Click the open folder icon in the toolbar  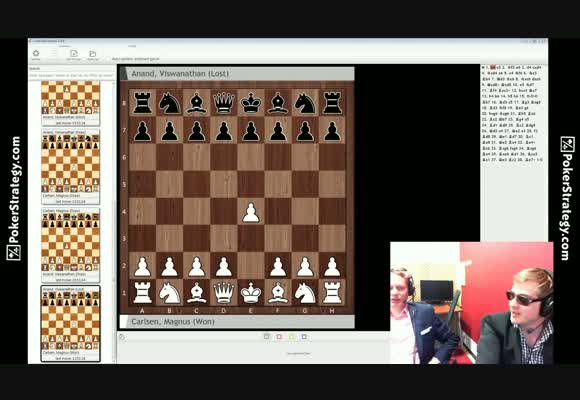pos(93,54)
